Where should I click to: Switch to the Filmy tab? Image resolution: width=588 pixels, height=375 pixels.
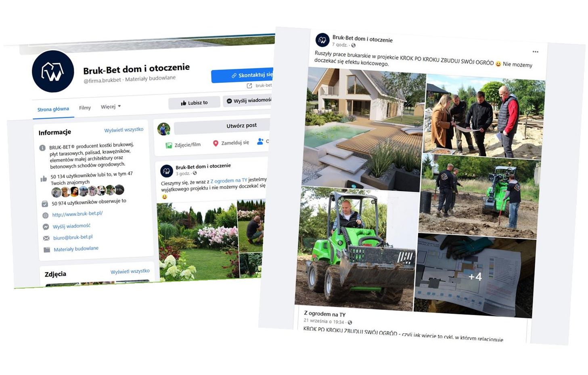coord(85,108)
